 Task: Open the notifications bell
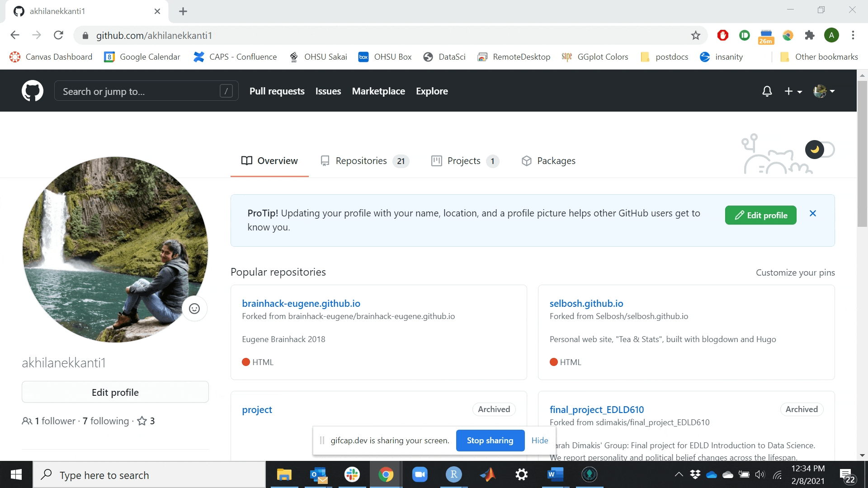click(767, 91)
